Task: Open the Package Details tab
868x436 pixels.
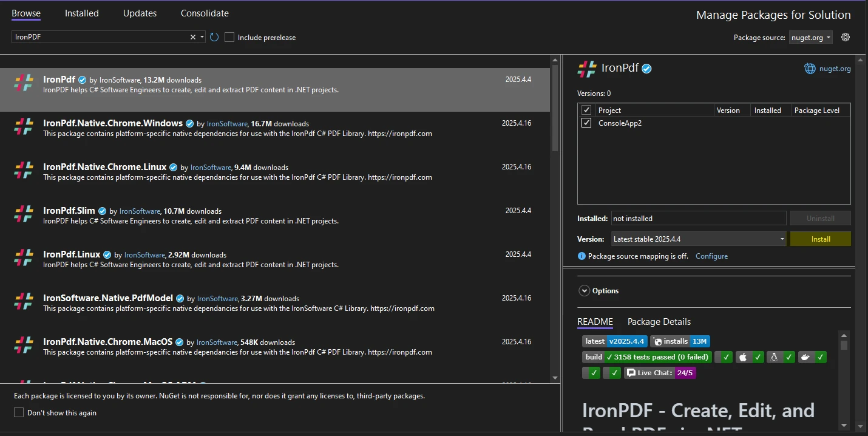Action: click(659, 322)
